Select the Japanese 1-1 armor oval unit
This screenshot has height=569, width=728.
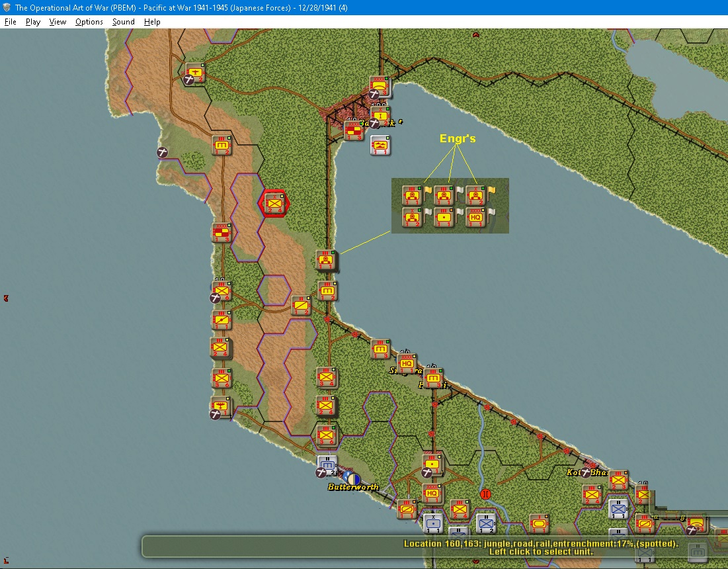tap(539, 524)
